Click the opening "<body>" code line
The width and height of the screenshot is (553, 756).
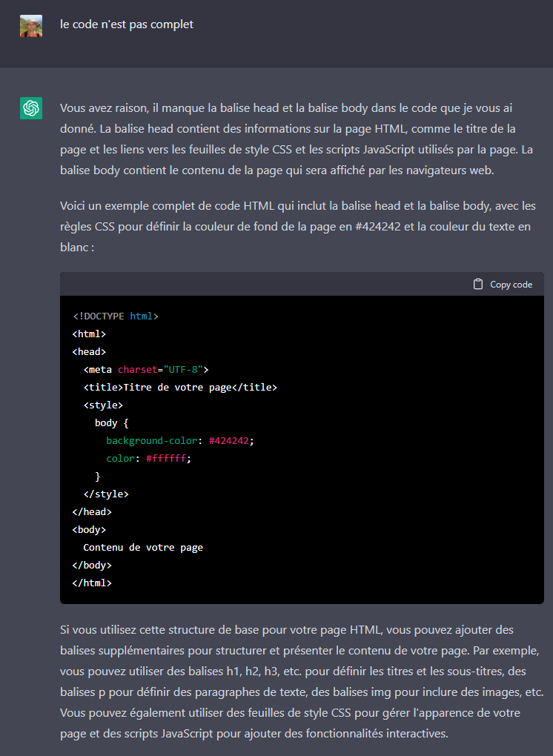tap(89, 530)
